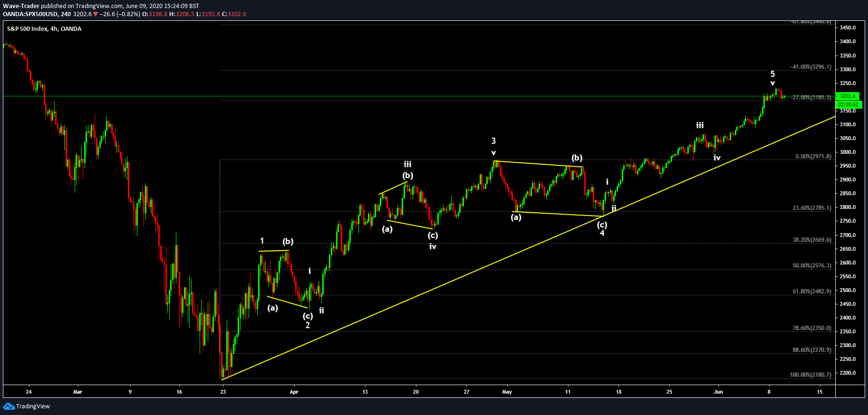Click price axis value "2700.0"
Viewport: 868px width, 415px height.
coord(848,235)
